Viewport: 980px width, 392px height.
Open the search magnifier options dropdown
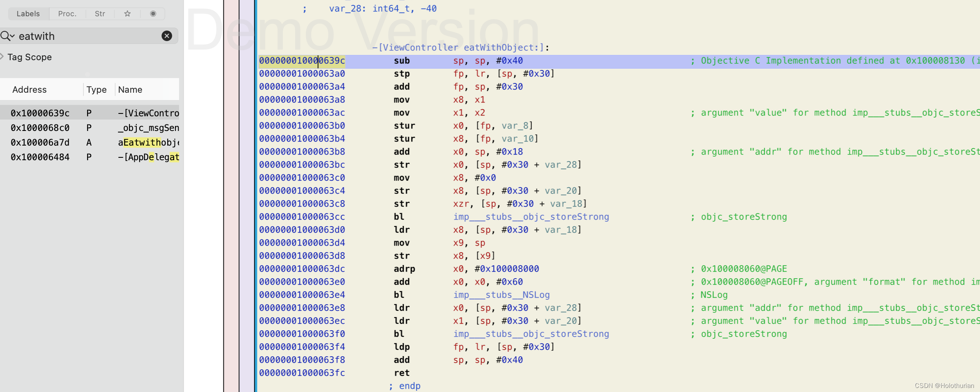(8, 36)
